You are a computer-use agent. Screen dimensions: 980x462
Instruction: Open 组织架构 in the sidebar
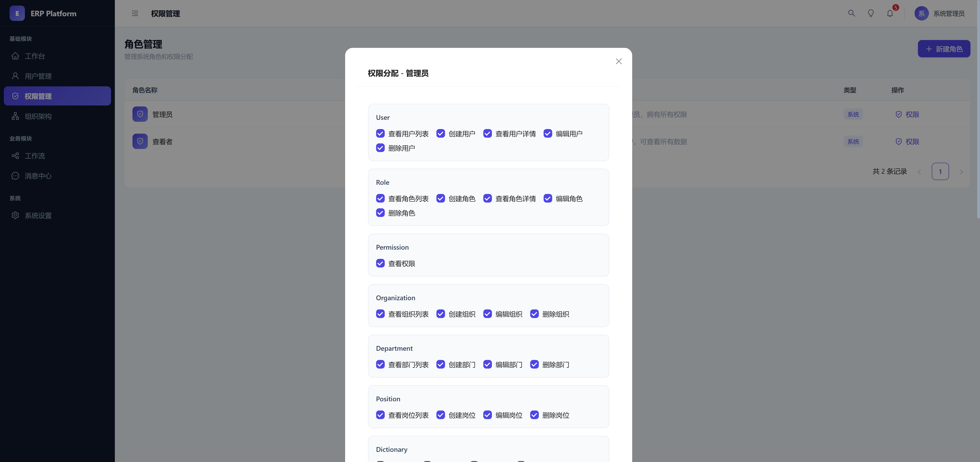point(38,116)
